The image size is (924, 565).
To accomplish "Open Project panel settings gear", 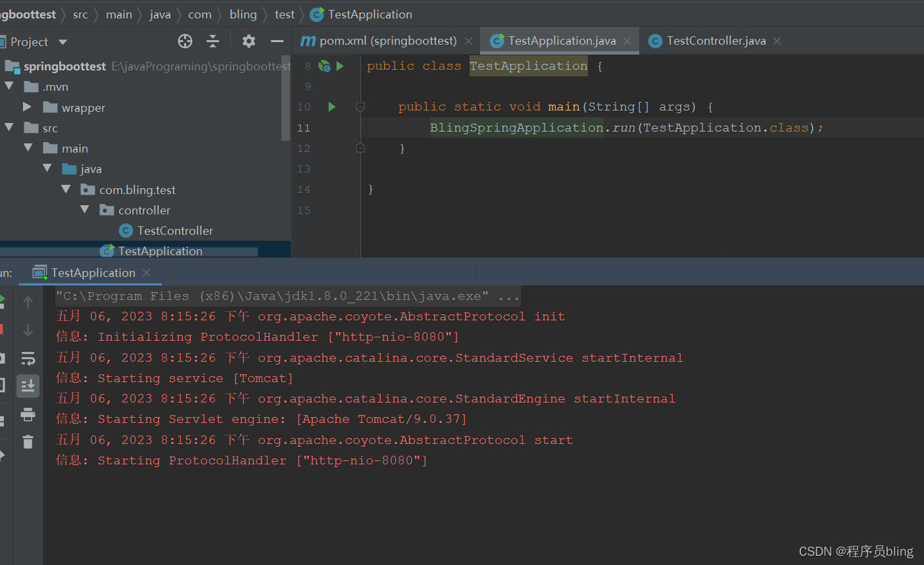I will pos(249,41).
